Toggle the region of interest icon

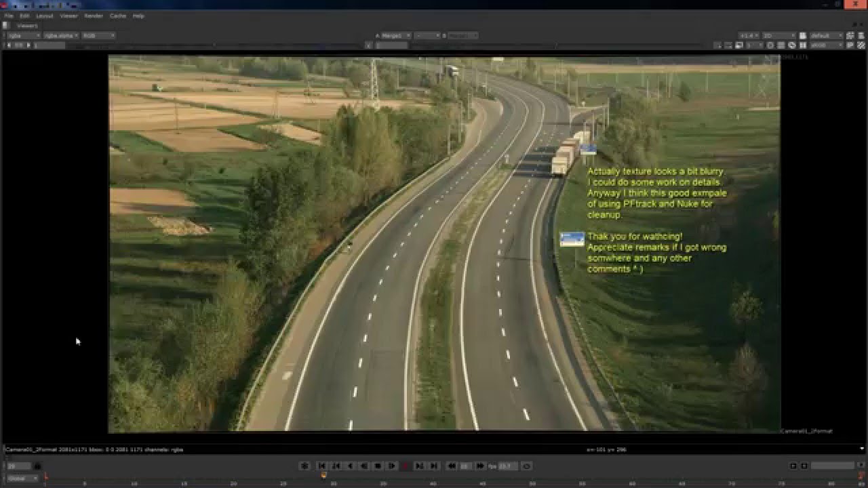coord(728,45)
